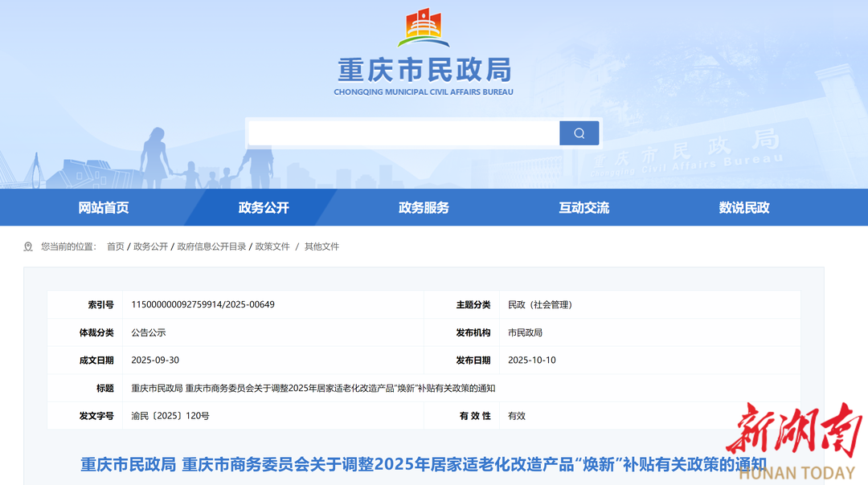Follow the 政务公开 breadcrumb link
Image resolution: width=868 pixels, height=485 pixels.
(x=150, y=247)
